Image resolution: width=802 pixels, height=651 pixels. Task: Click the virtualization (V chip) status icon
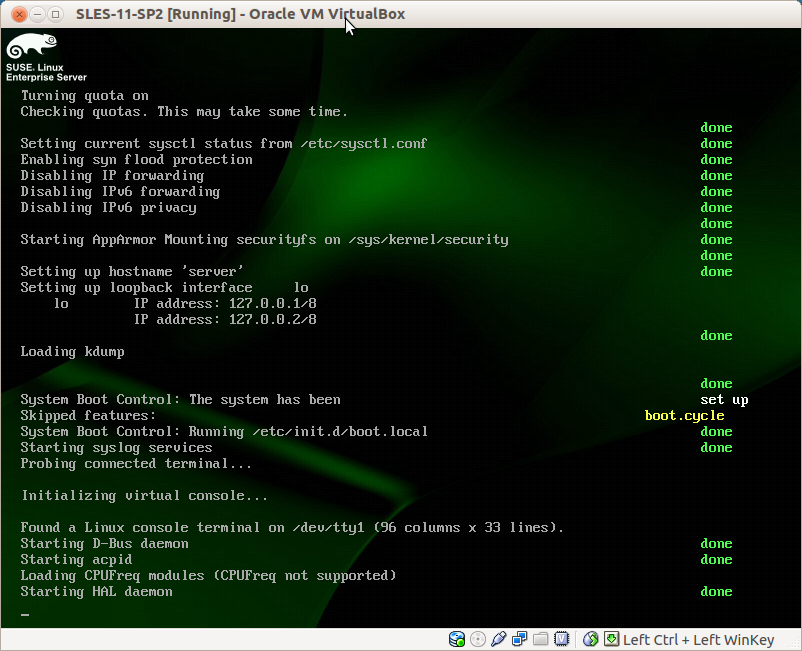point(562,639)
